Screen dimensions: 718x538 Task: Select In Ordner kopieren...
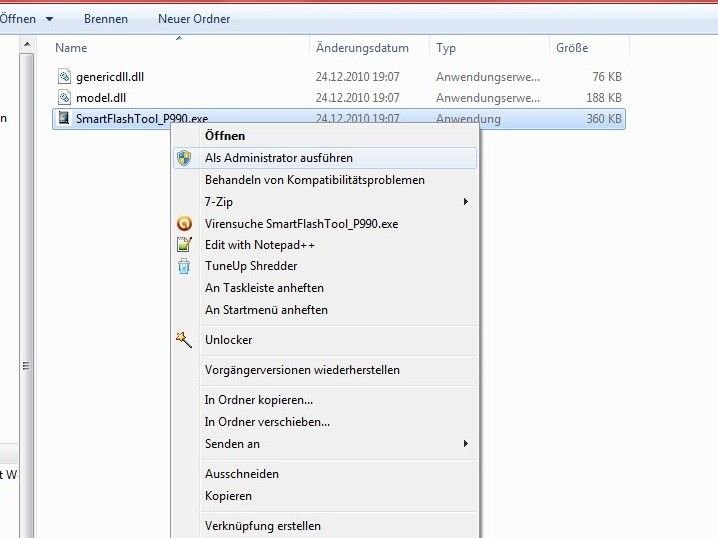point(325,400)
